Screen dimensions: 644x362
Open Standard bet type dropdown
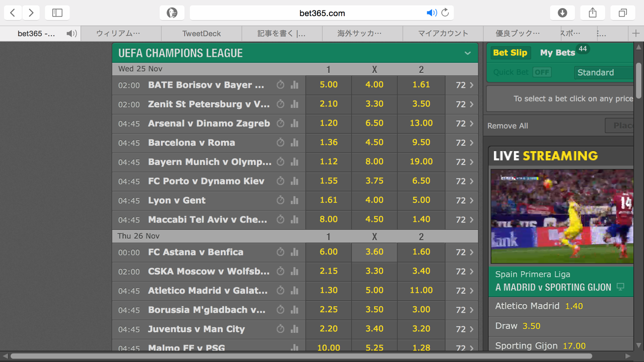[604, 72]
